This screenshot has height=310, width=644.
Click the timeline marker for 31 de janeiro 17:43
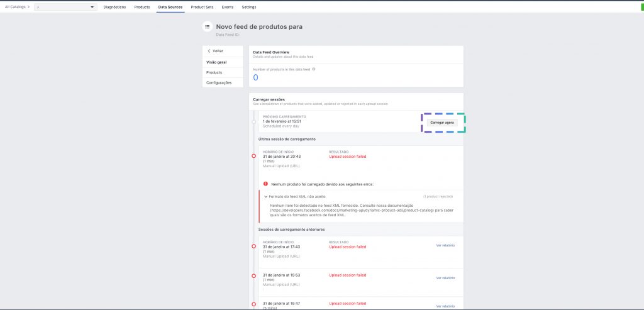[x=253, y=246]
